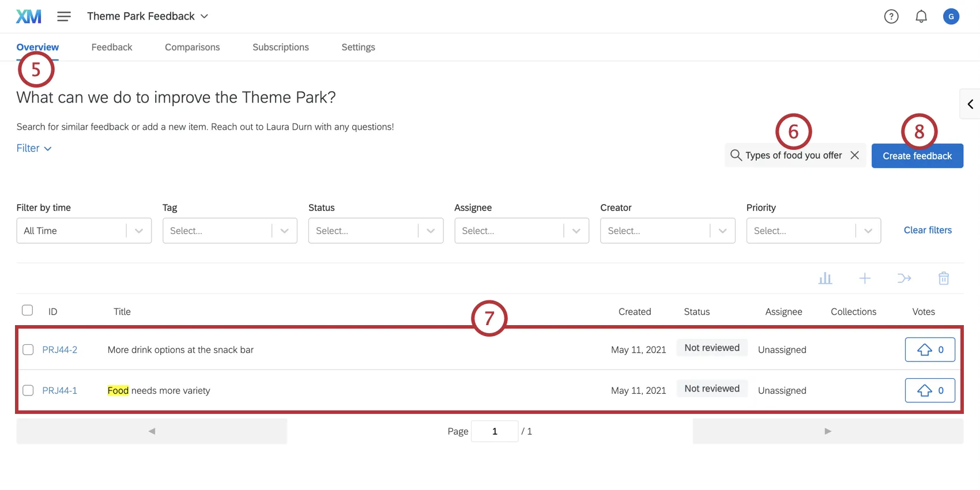Click the bar chart statistics icon

(x=825, y=278)
